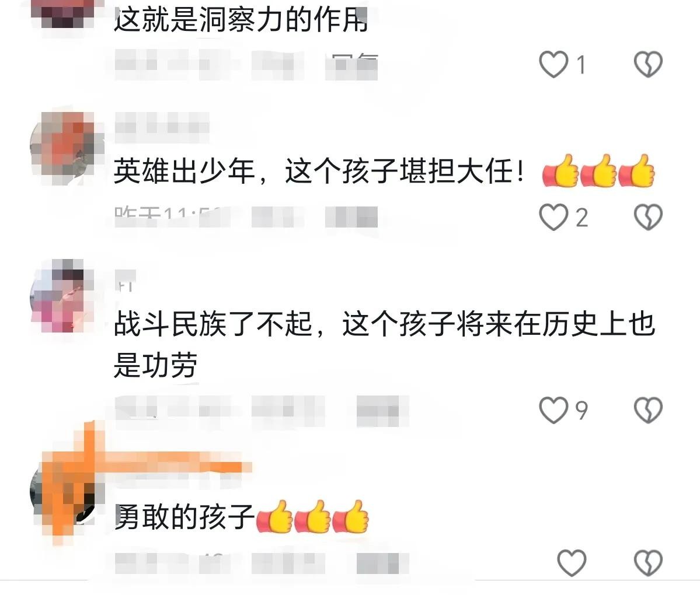The image size is (700, 595).
Task: Tap reply under 英雄出少年 comment
Action: coord(351,217)
